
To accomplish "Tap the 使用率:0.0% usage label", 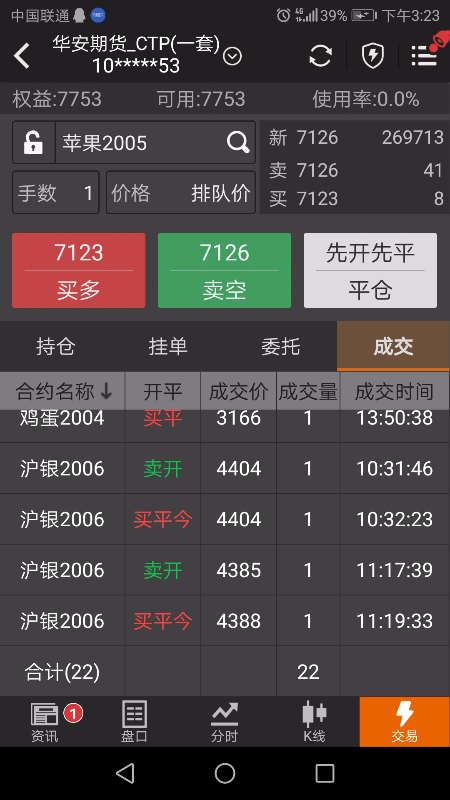I will 366,99.
